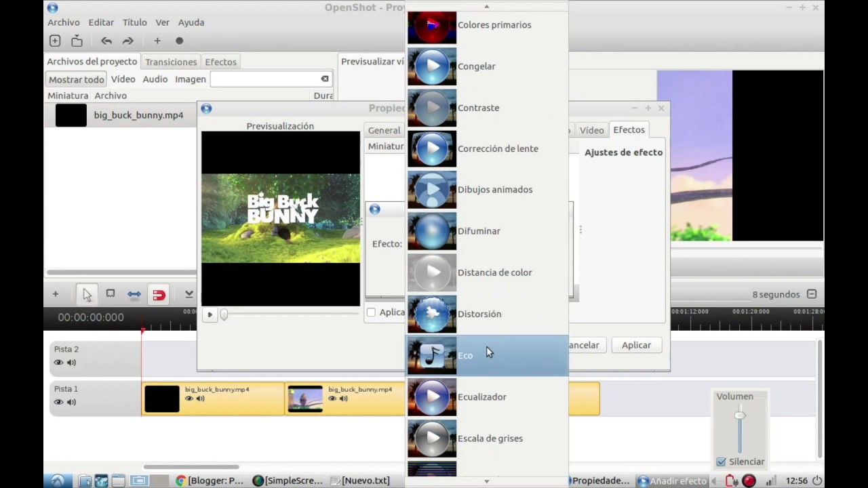The image size is (868, 488).
Task: Clear the file filter search box
Action: pyautogui.click(x=325, y=79)
